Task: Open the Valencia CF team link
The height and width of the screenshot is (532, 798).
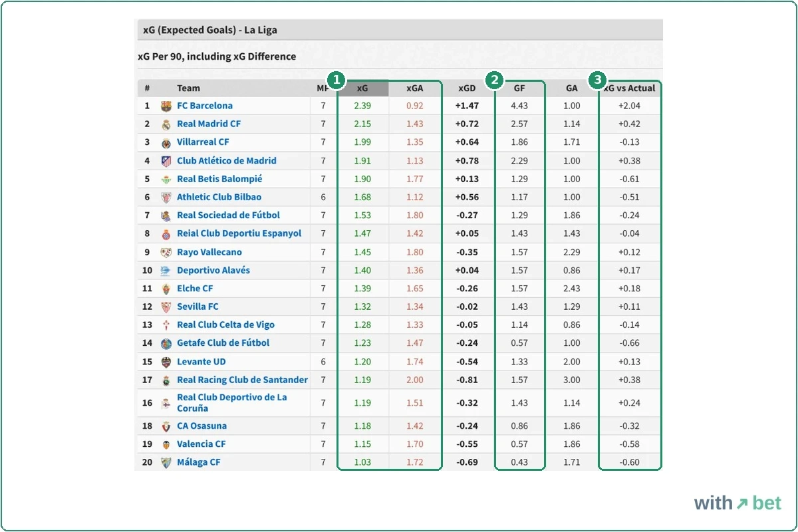Action: point(201,444)
